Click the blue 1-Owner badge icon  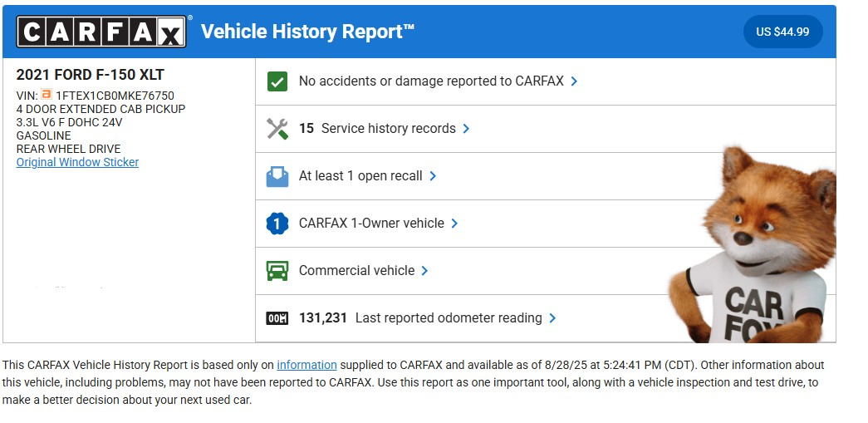[277, 224]
